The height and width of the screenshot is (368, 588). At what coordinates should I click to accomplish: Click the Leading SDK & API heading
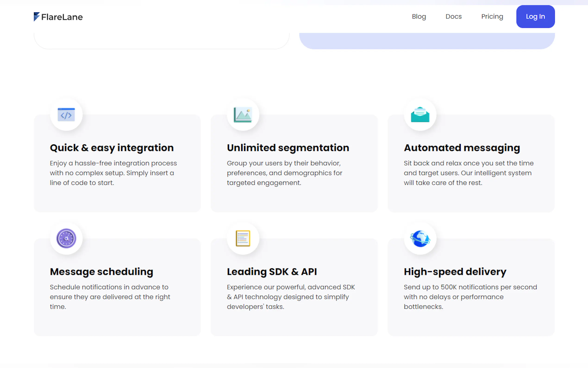[x=272, y=272]
